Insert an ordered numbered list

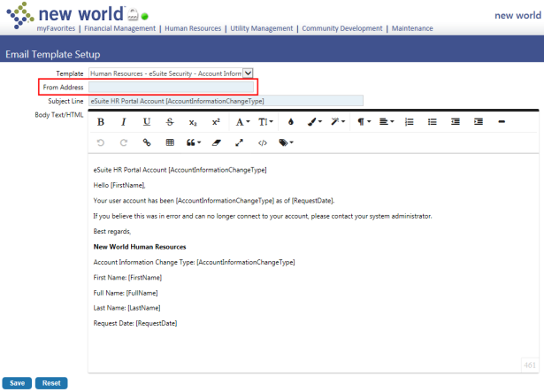tap(409, 121)
